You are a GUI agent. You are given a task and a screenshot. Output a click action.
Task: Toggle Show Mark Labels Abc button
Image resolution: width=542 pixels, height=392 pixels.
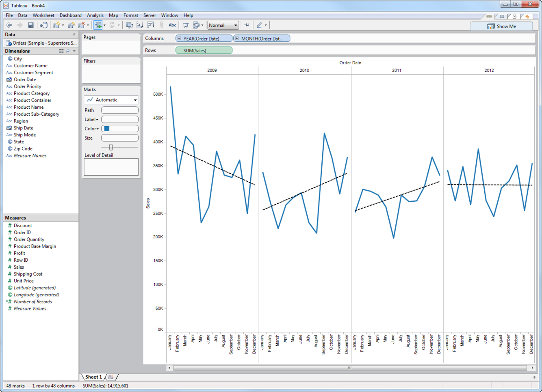click(172, 25)
